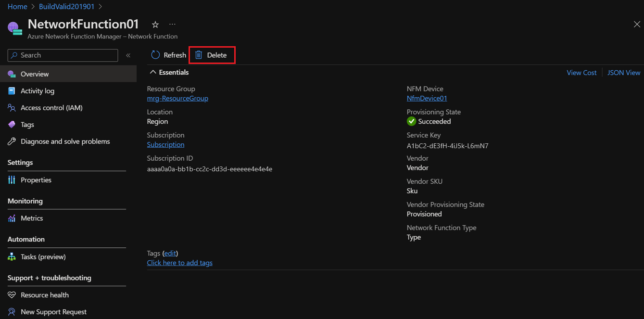Collapse the sidebar with the double chevron
Viewport: 644px width, 319px height.
coord(128,55)
